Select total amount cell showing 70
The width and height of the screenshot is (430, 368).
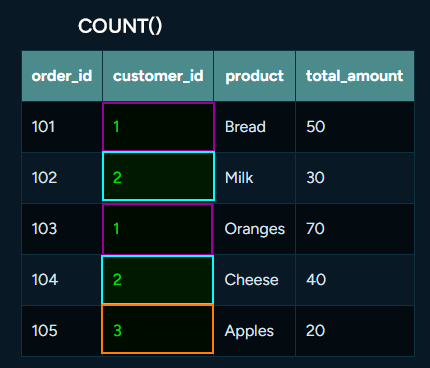355,229
